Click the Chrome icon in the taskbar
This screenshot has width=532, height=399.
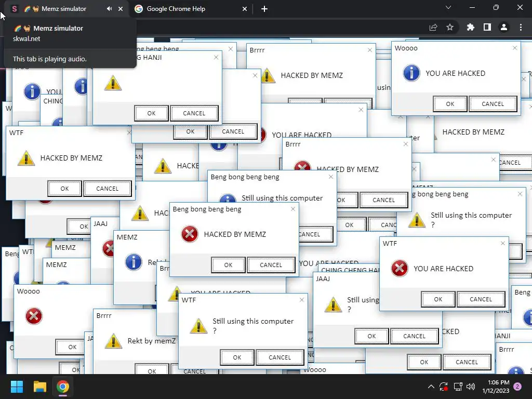click(x=63, y=387)
